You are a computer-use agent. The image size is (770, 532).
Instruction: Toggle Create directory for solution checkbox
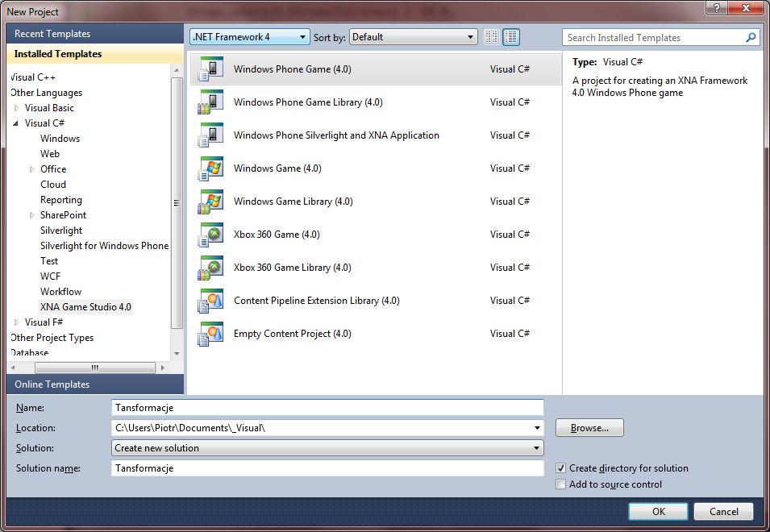point(560,468)
